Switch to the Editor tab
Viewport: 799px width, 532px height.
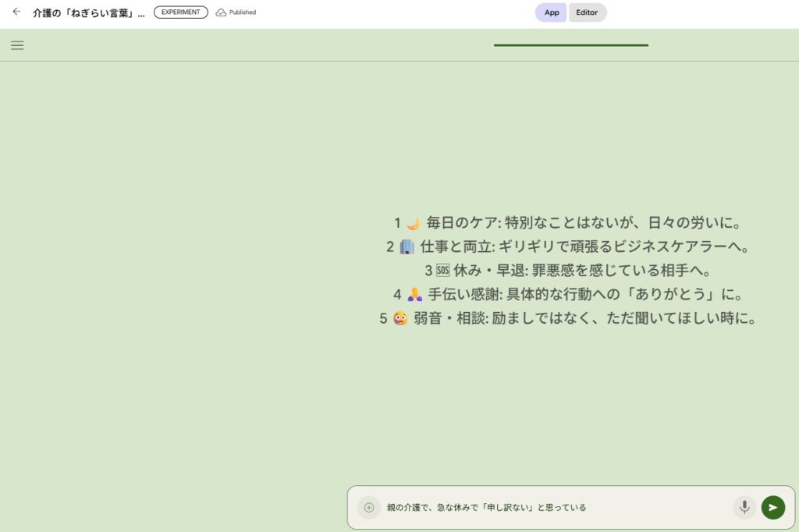(x=587, y=12)
